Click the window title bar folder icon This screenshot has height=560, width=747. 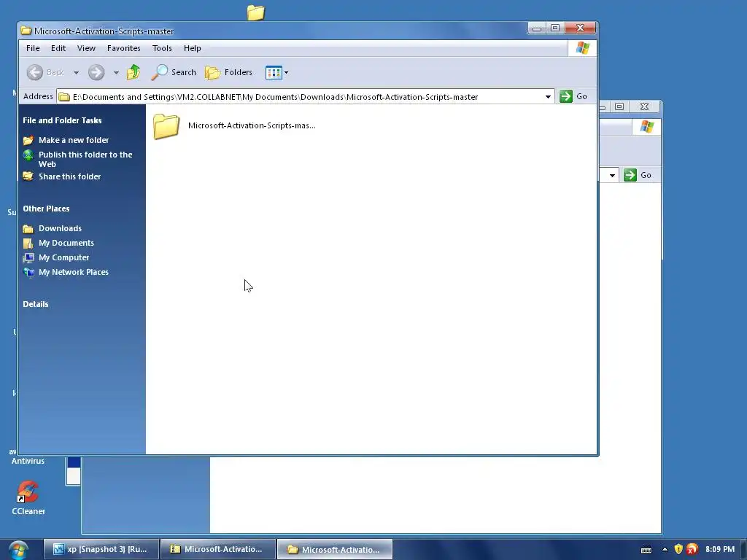coord(26,31)
